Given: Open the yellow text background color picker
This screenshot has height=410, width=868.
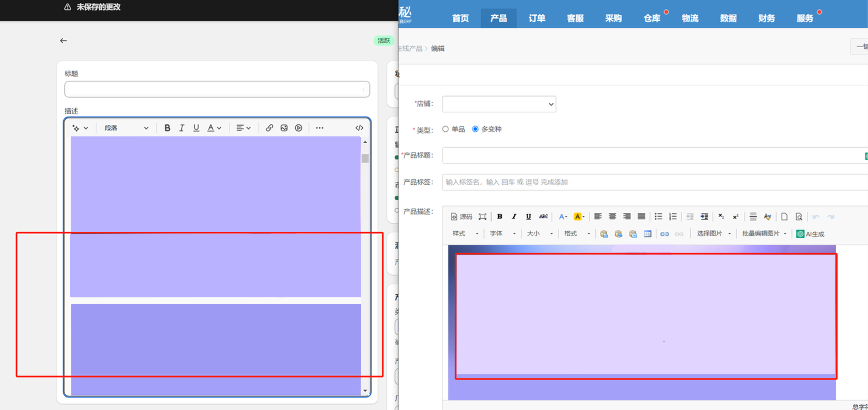Looking at the screenshot, I should pos(579,216).
